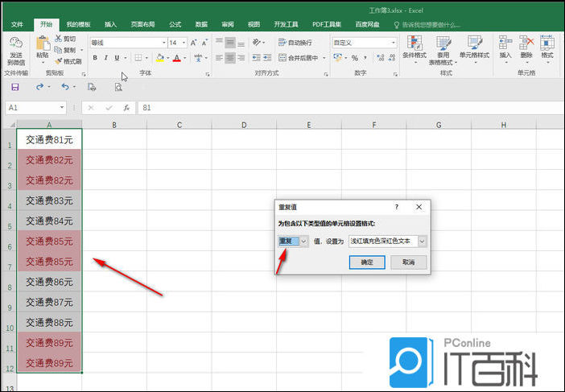Open print preview from quick access toolbar
This screenshot has width=565, height=392.
pyautogui.click(x=118, y=87)
